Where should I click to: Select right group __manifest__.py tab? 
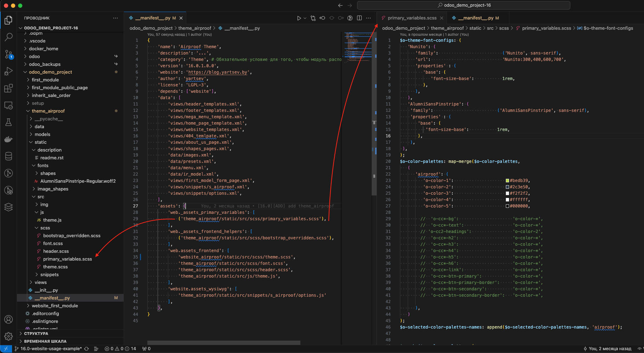478,18
